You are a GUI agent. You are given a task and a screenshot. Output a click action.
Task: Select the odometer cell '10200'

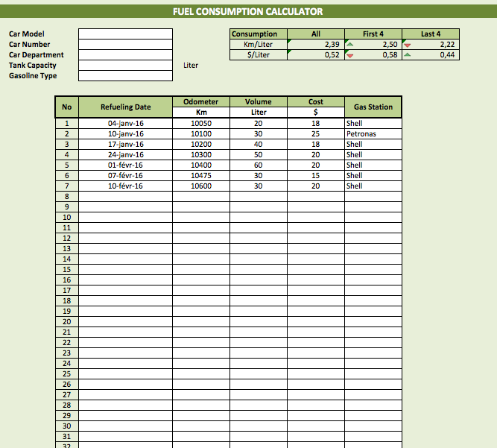[201, 145]
